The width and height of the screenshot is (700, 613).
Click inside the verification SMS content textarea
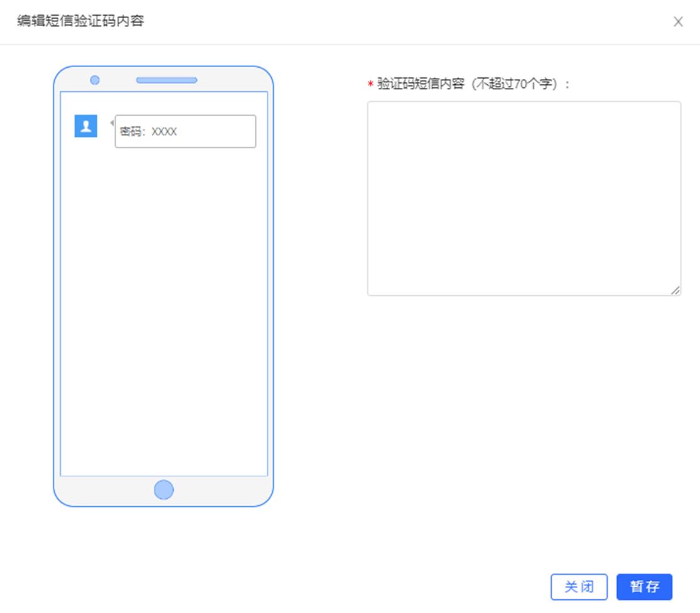(x=524, y=198)
